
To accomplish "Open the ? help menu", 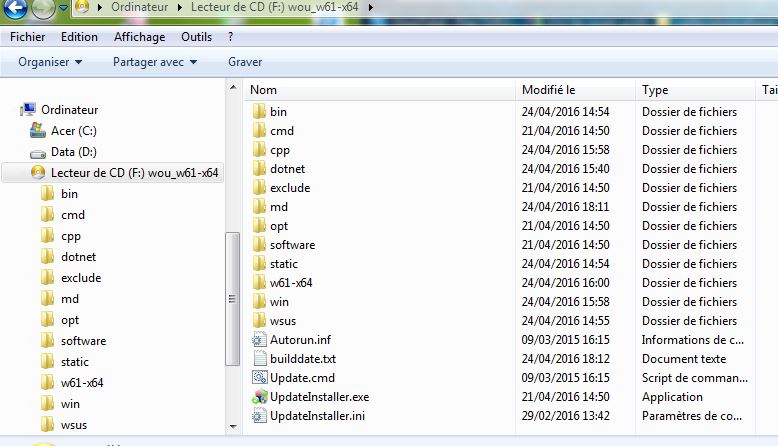I will 231,37.
